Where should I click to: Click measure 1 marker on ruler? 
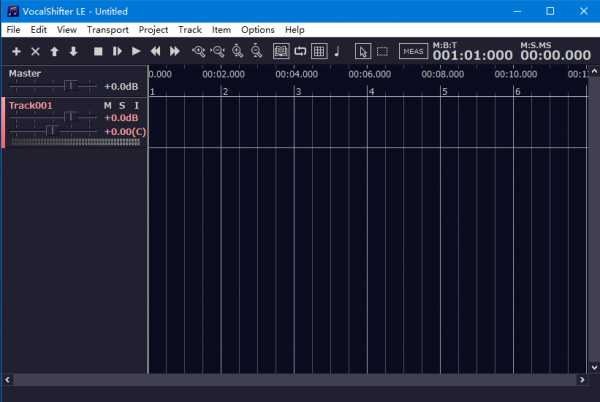tap(152, 92)
